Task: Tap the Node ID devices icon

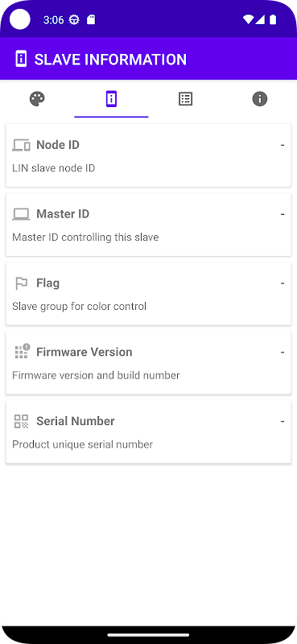Action: (x=21, y=145)
